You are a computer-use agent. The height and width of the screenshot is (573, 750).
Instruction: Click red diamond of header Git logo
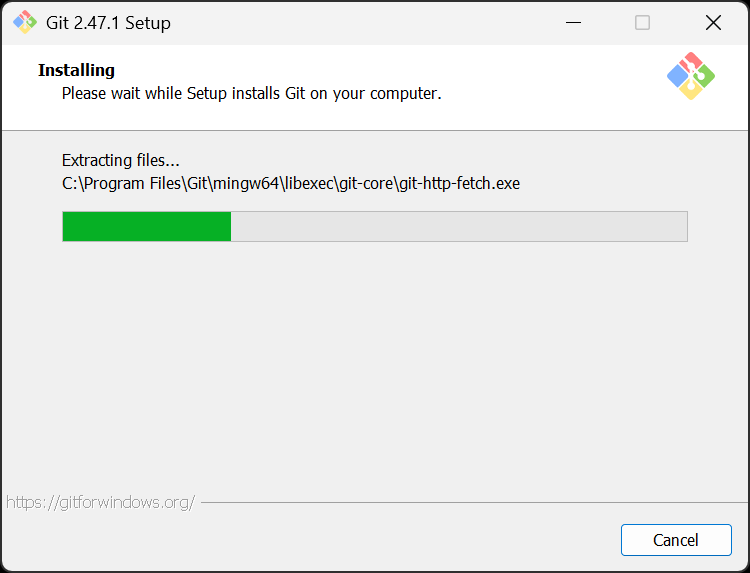pyautogui.click(x=691, y=62)
